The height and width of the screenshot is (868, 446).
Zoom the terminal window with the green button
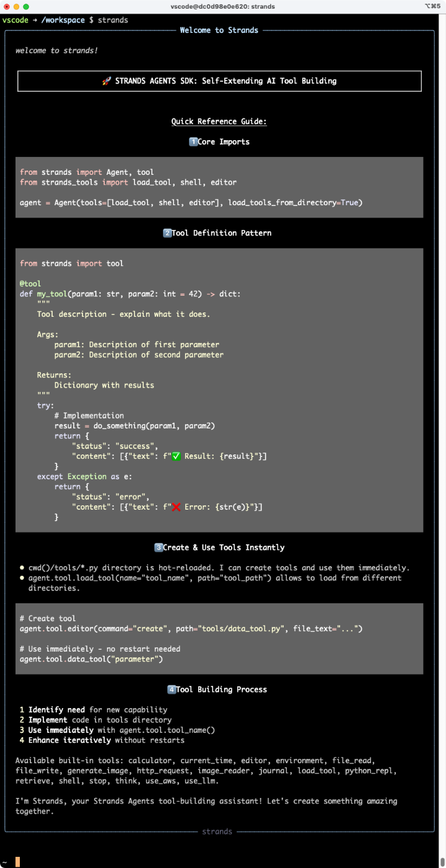tap(26, 6)
